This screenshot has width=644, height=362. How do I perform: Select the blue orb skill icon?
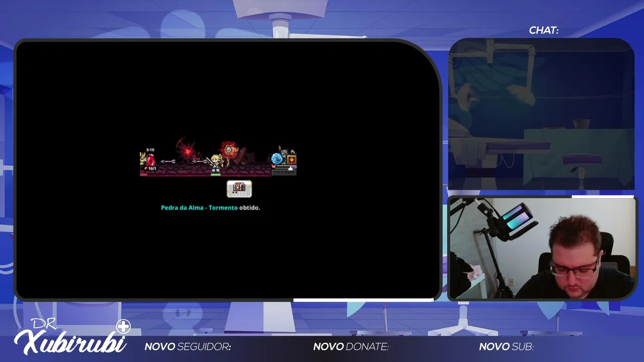[277, 159]
